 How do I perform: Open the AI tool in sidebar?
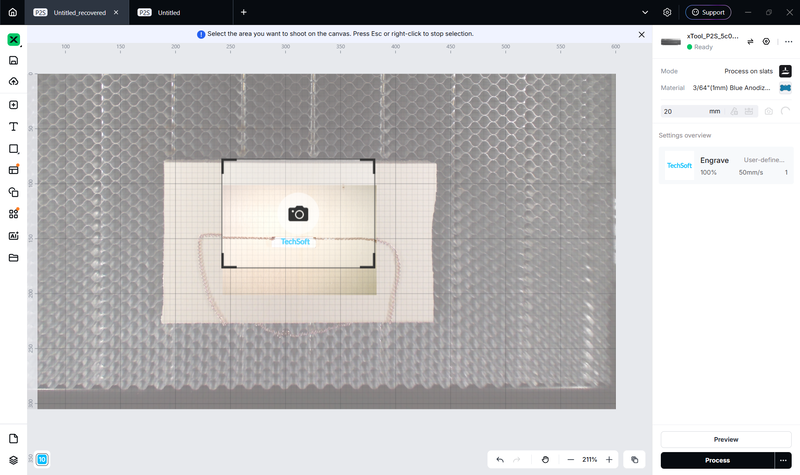click(x=13, y=236)
